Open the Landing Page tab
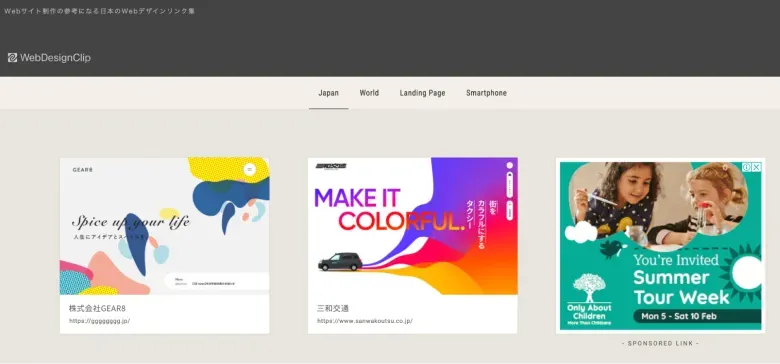 tap(422, 93)
